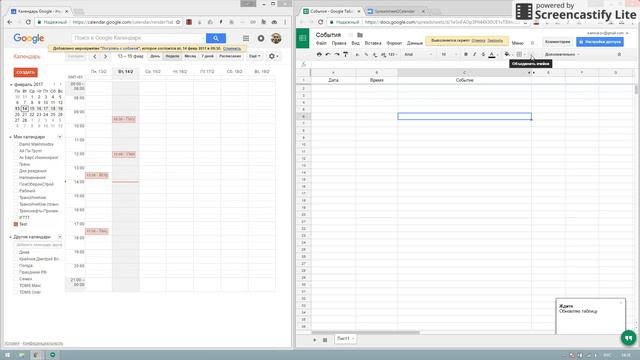Reload the Google Sheets browser page
The height and width of the screenshot is (360, 640).
pos(320,22)
